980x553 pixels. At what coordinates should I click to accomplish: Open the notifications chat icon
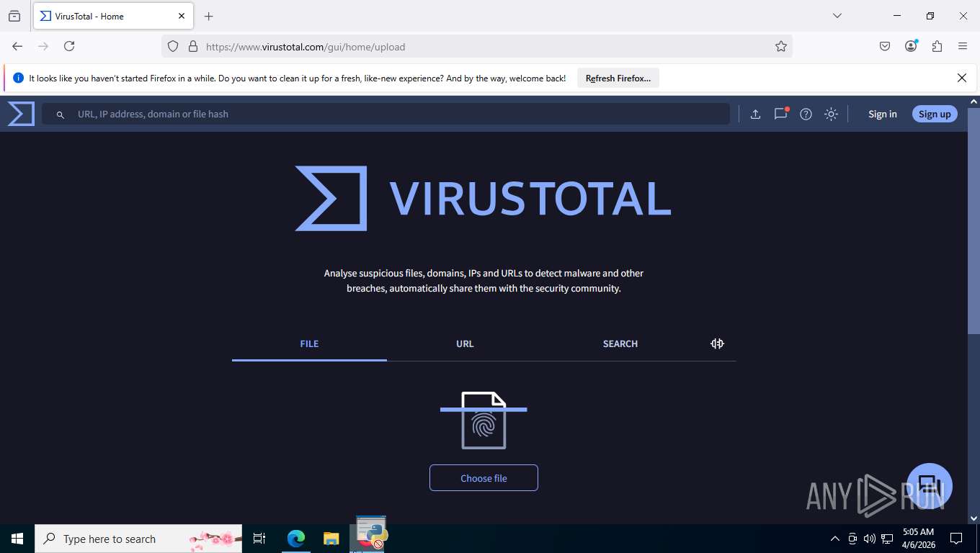tap(781, 113)
